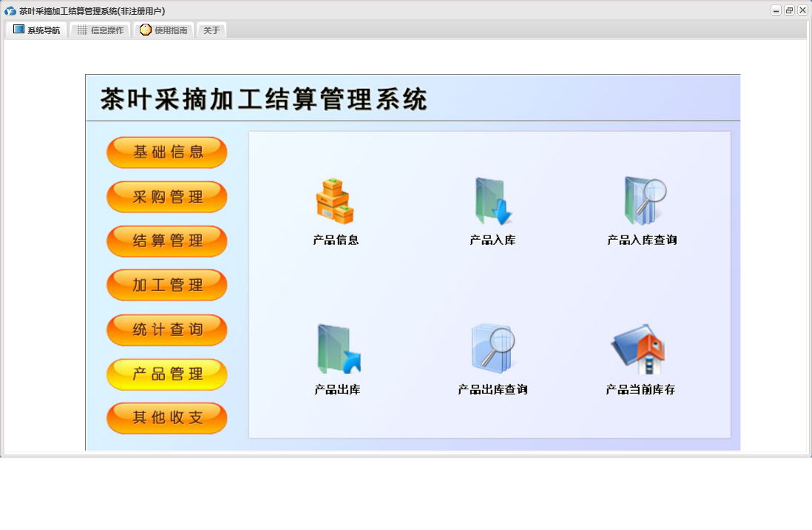The width and height of the screenshot is (812, 530).
Task: Select the 产品管理 button
Action: [x=166, y=374]
